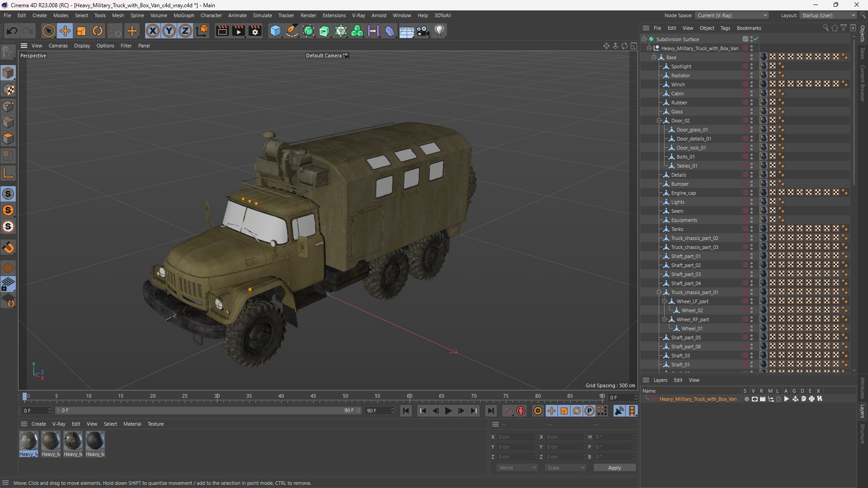Open the Simulate menu
Viewport: 868px width, 488px height.
point(262,15)
